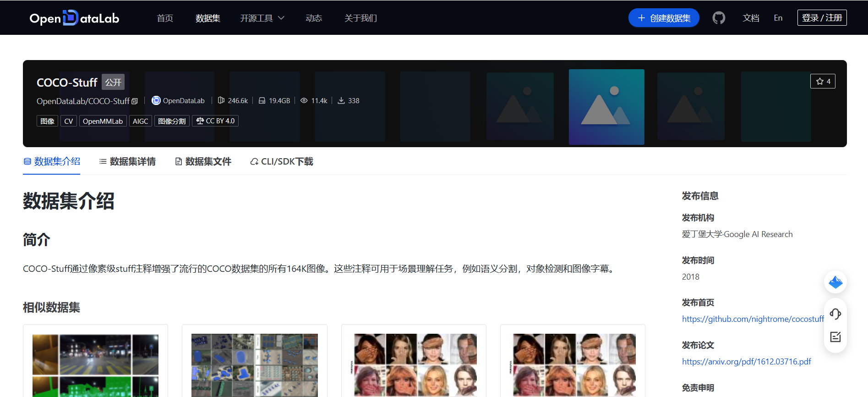The image size is (868, 397).
Task: Open the fourth similar dataset faces thumbnail
Action: pos(573,365)
